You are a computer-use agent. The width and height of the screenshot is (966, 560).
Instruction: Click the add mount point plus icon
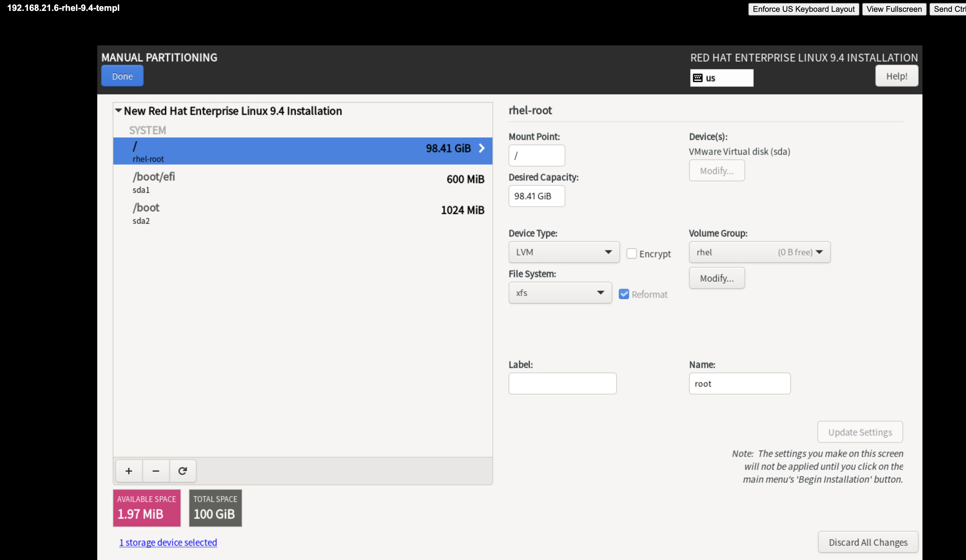(x=129, y=471)
